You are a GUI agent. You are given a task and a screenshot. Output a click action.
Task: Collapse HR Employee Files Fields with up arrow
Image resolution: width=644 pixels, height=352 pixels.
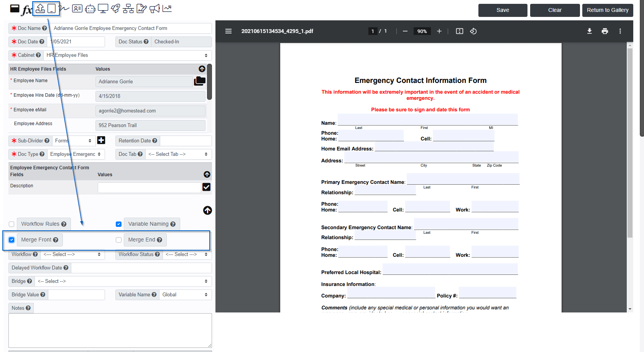(202, 69)
